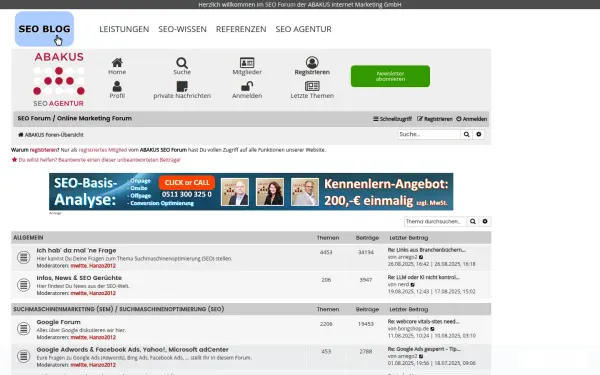Open the ALLGEMEIN category header

click(x=28, y=238)
